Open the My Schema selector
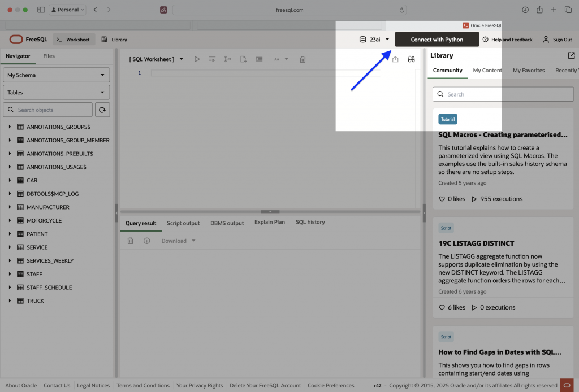The image size is (579, 392). coord(56,75)
